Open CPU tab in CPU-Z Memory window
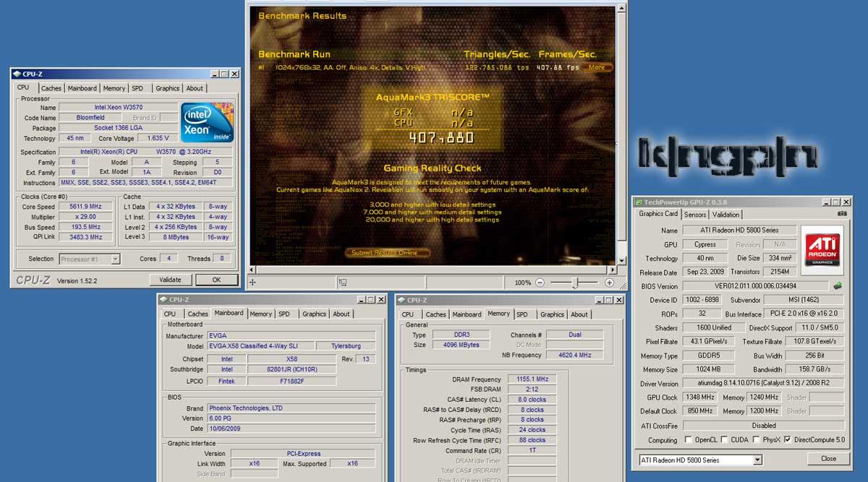 pos(407,314)
